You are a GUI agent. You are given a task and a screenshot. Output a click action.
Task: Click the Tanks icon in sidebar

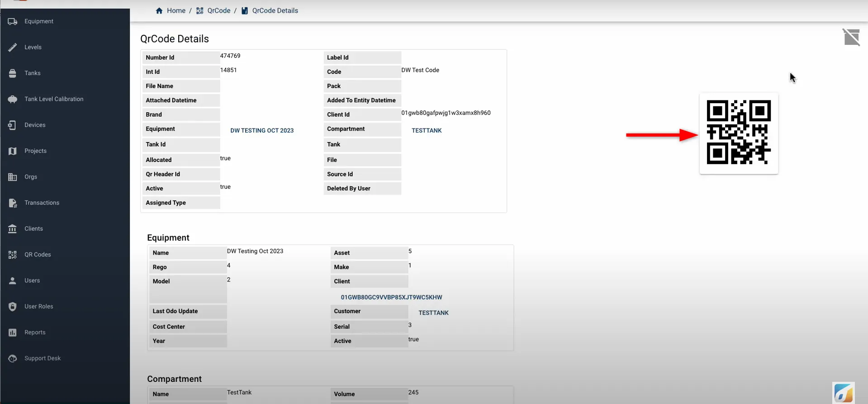13,73
